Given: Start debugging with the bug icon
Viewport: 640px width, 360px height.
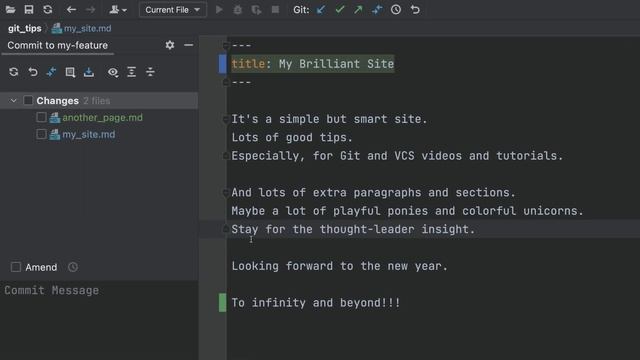Looking at the screenshot, I should tap(238, 9).
